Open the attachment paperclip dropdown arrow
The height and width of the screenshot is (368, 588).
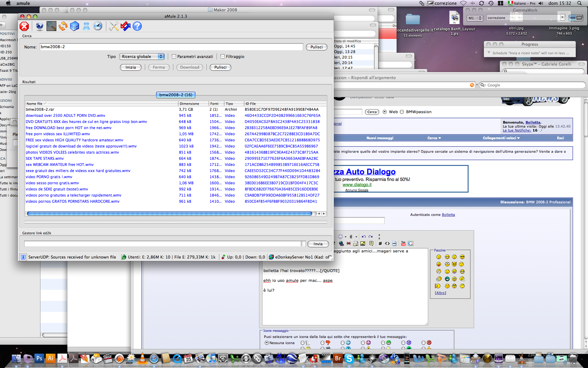356,237
